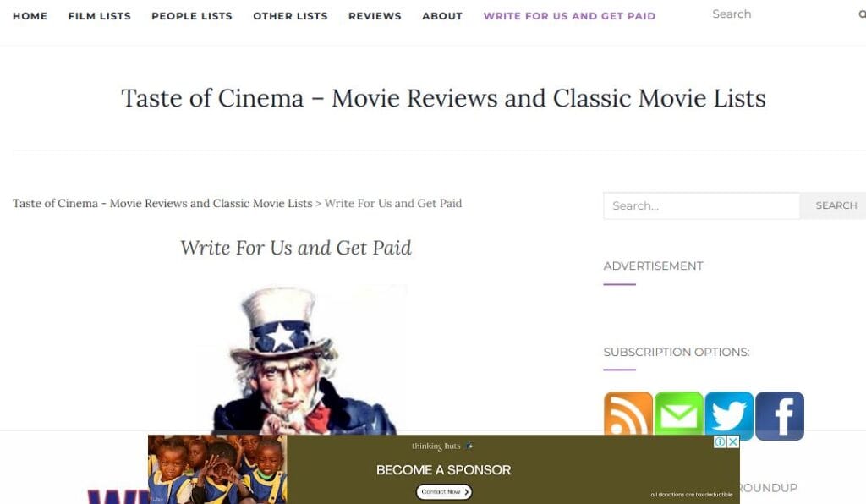The width and height of the screenshot is (866, 504).
Task: Open the ABOUT page
Action: pyautogui.click(x=442, y=16)
